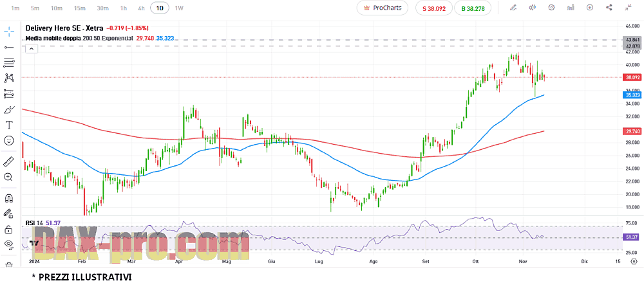
Task: Switch to the 10m timeframe
Action: point(57,8)
